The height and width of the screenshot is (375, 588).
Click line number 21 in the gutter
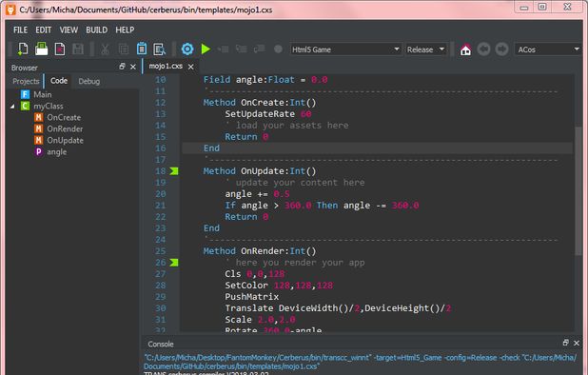(160, 206)
